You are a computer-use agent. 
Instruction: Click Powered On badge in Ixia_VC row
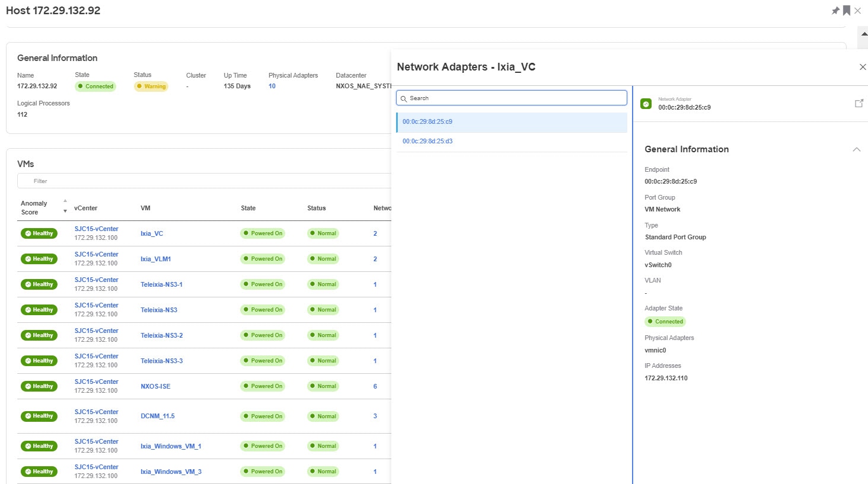click(x=263, y=233)
